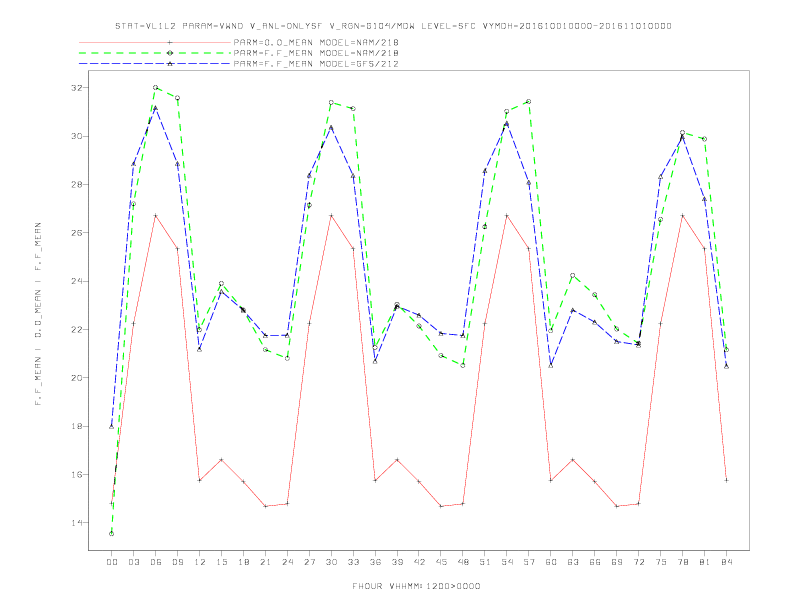Click x-axis forecast hour label 75
Image resolution: width=792 pixels, height=612 pixels.
pos(661,562)
